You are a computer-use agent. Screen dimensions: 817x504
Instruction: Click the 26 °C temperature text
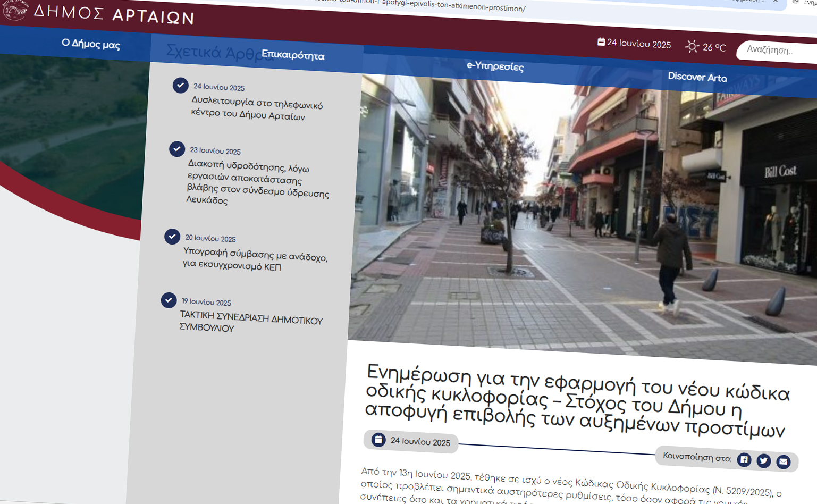pyautogui.click(x=714, y=47)
